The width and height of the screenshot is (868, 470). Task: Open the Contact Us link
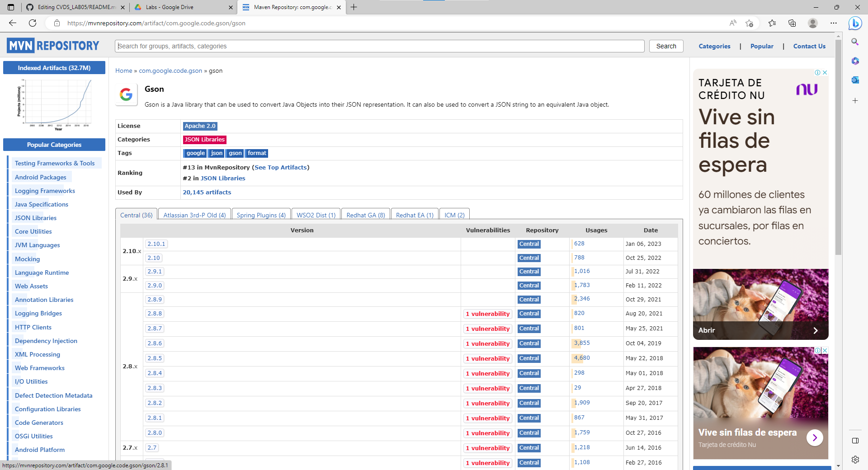809,46
